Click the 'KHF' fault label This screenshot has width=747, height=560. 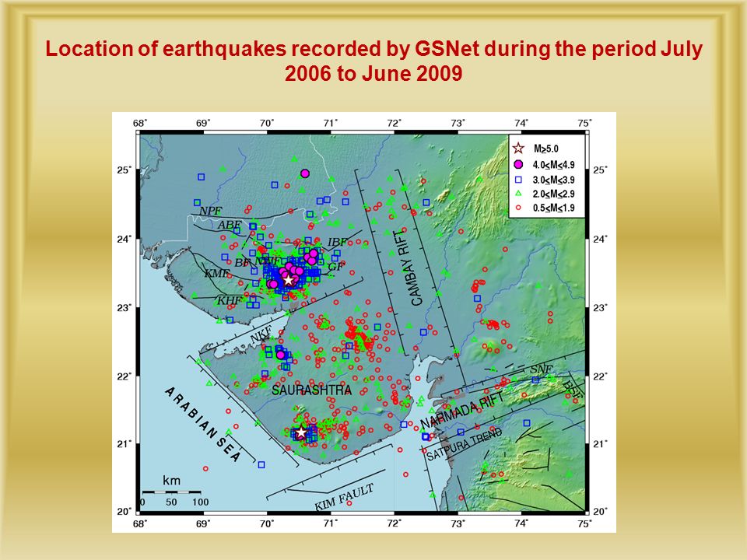point(229,300)
